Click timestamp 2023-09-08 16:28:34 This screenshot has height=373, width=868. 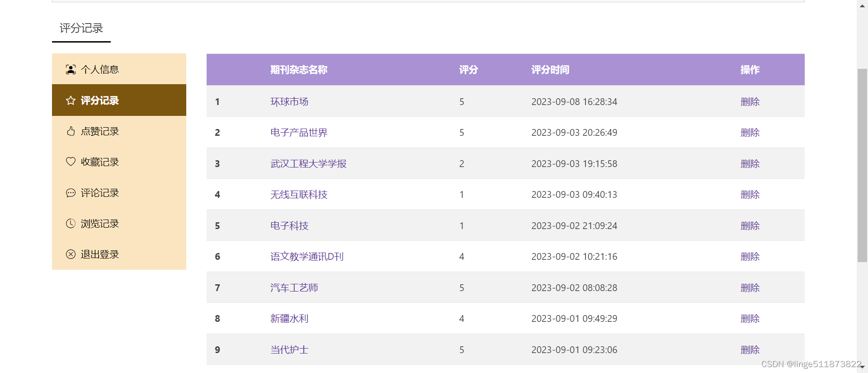click(x=574, y=102)
